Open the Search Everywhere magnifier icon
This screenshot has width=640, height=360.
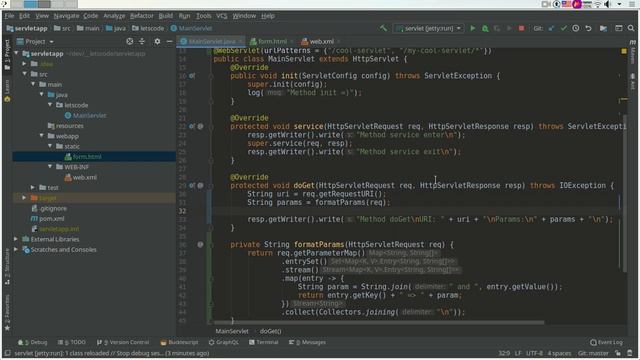tap(631, 28)
